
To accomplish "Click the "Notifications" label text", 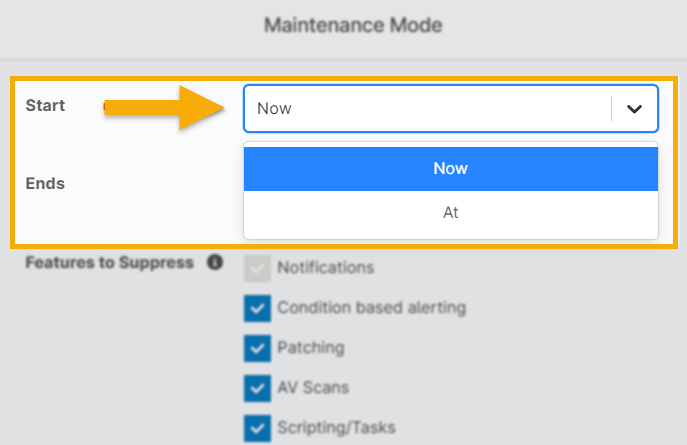I will point(325,268).
